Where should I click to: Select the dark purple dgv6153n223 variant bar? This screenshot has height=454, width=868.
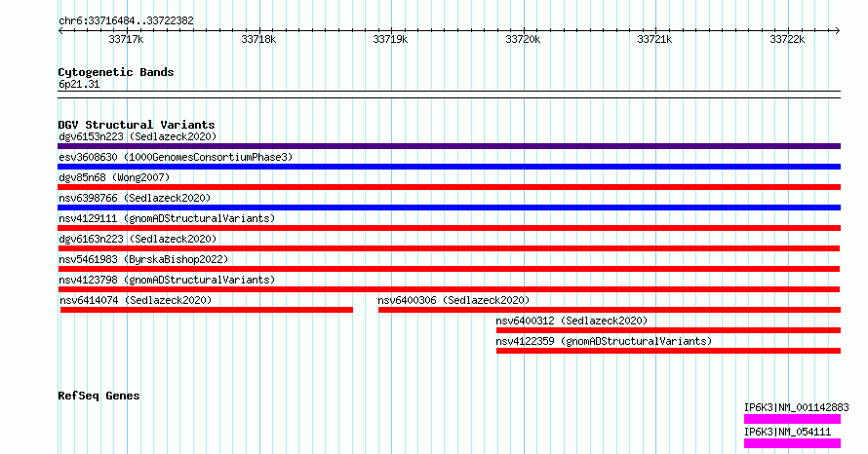(x=449, y=146)
